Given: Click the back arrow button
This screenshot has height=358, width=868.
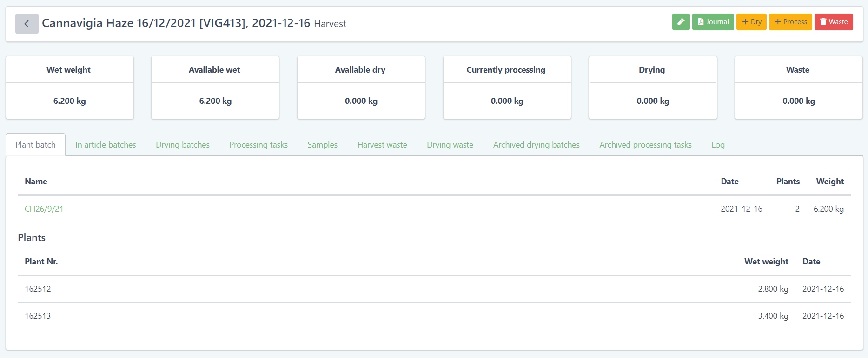Looking at the screenshot, I should (27, 24).
